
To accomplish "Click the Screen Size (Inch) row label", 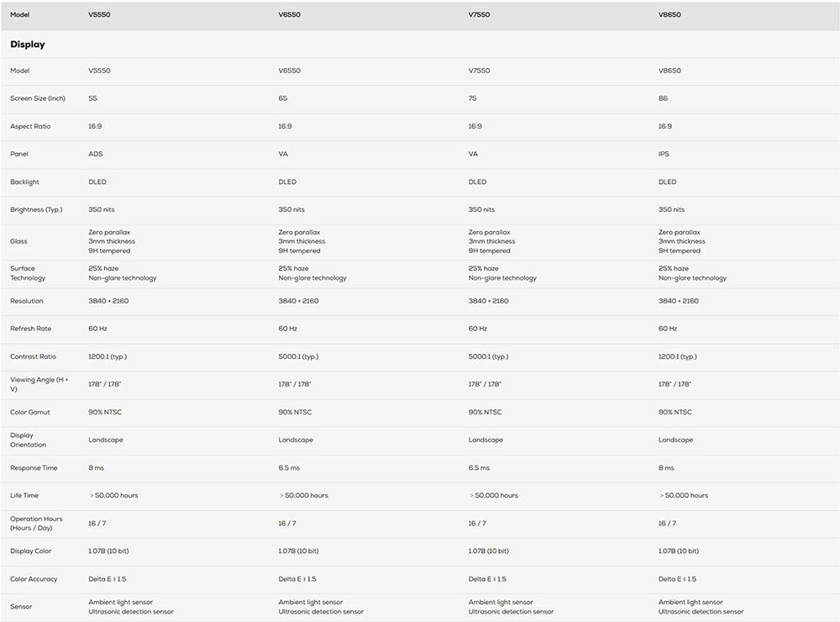I will pyautogui.click(x=38, y=98).
